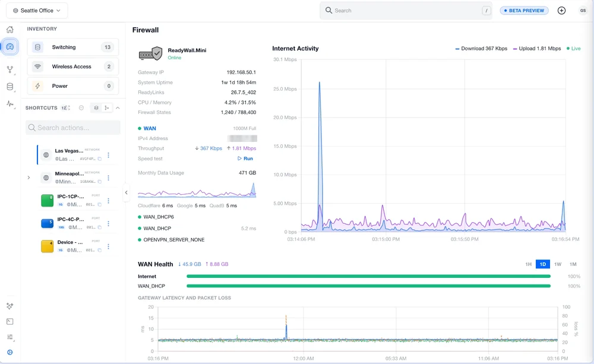The image size is (594, 364).
Task: Expand the Minneapolis shortcut row
Action: (x=29, y=178)
